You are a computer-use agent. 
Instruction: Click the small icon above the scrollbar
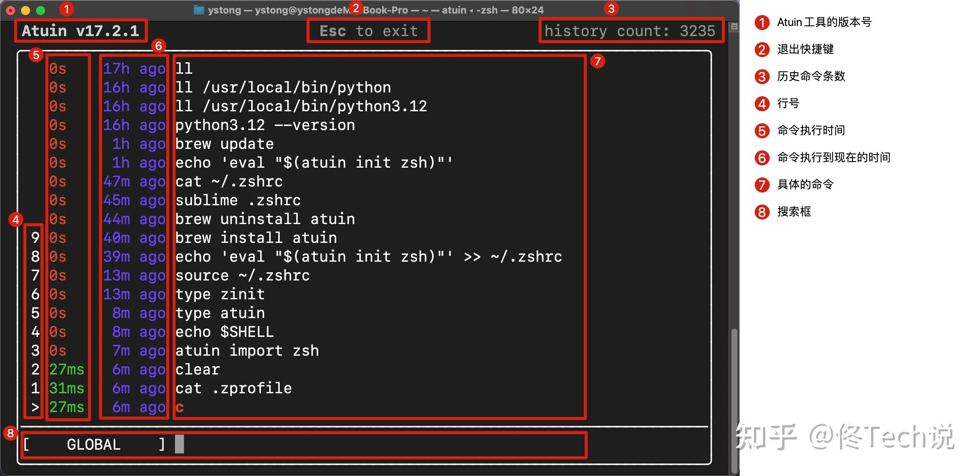734,27
